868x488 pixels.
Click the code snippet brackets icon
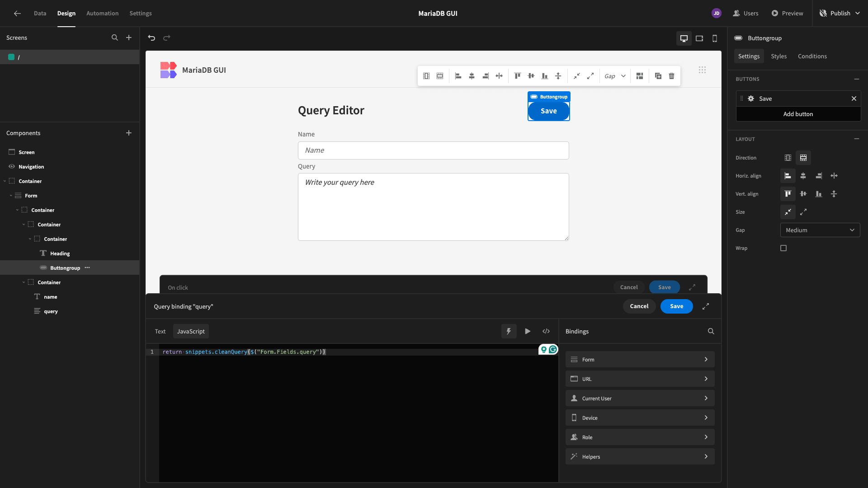[546, 331]
